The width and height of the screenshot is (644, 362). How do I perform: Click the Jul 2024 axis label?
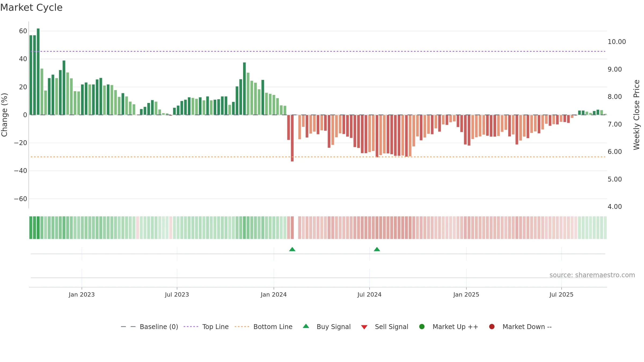point(369,295)
